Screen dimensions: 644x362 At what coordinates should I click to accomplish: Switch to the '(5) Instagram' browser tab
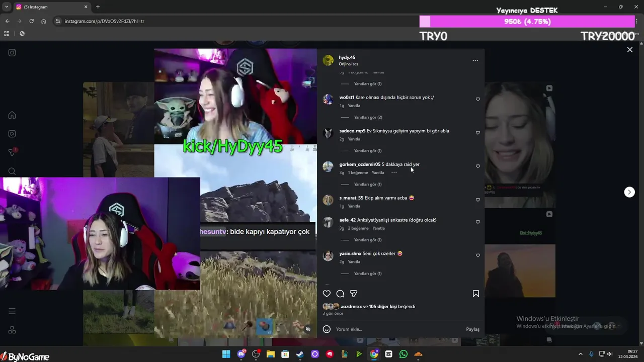click(52, 7)
